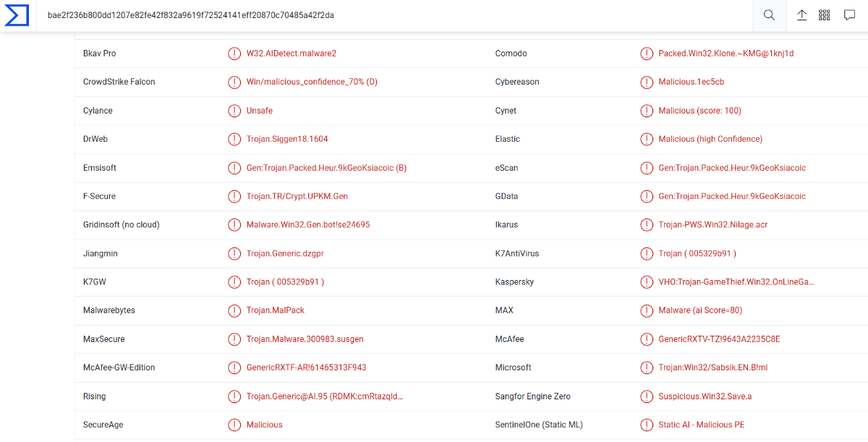Image resolution: width=868 pixels, height=442 pixels.
Task: Click the Malicious (high Confidence) result text
Action: point(710,139)
